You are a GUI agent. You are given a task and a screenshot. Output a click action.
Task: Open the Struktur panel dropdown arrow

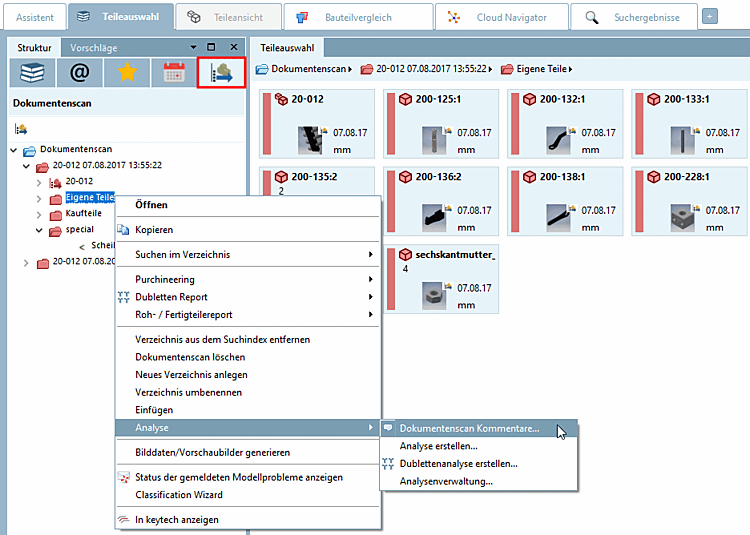[x=193, y=47]
